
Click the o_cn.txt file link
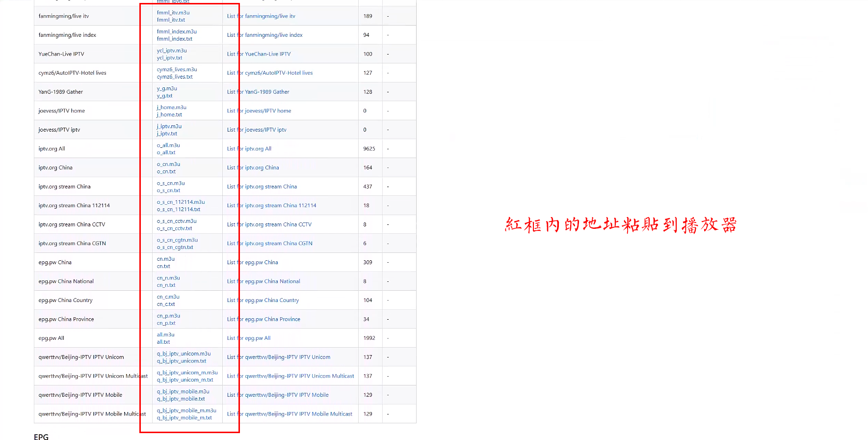(x=166, y=171)
